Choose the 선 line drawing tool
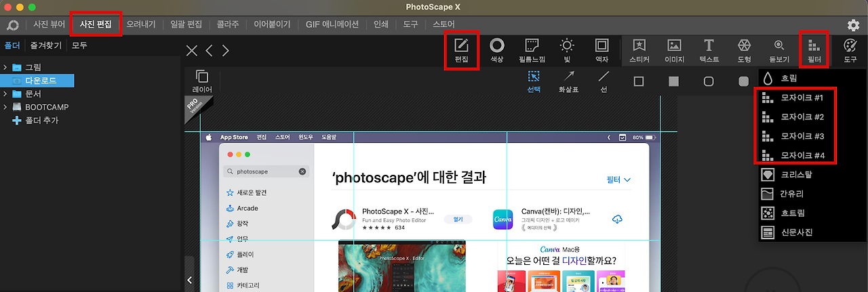The image size is (868, 292). [x=604, y=81]
